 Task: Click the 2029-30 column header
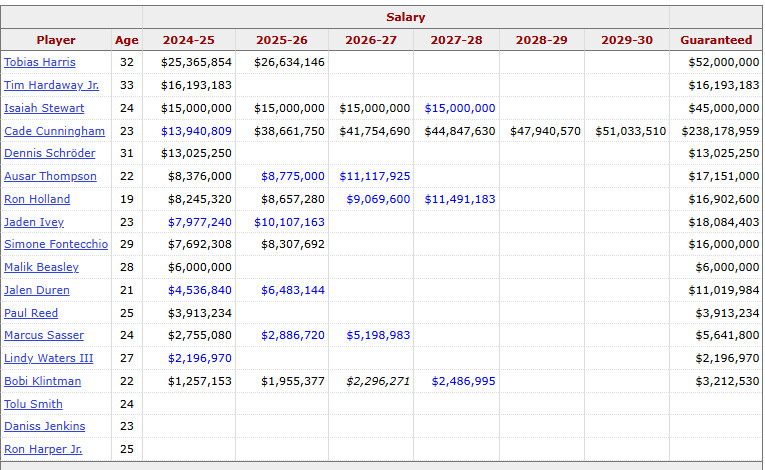pos(627,40)
